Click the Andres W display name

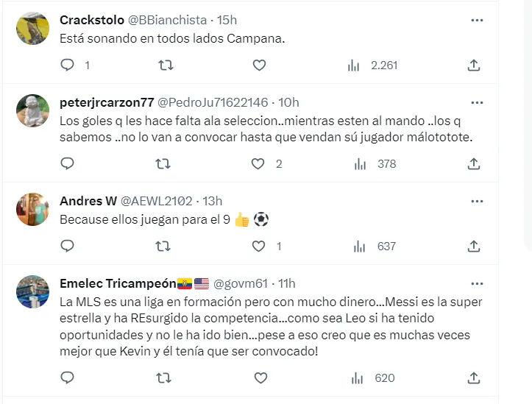point(87,201)
